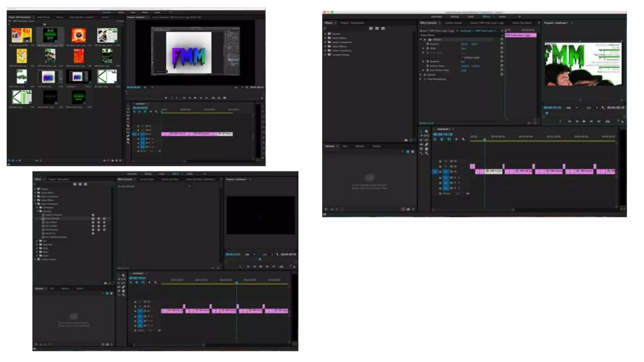Click the scrub bar playhead under green FMM preview

coord(547,113)
